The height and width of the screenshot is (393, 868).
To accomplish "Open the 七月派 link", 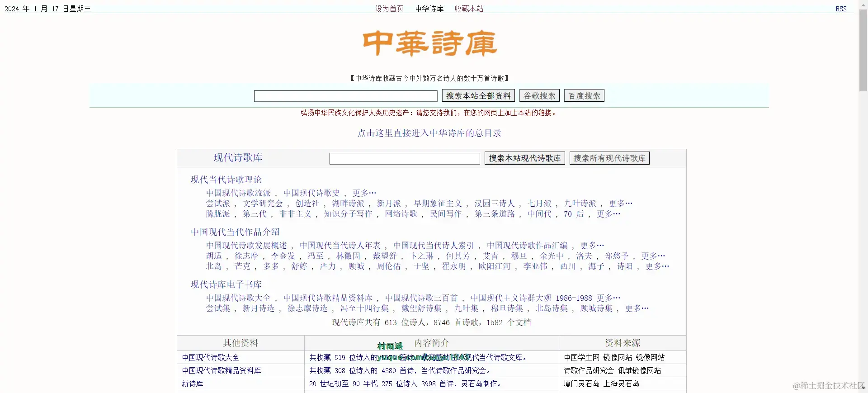I will click(539, 204).
